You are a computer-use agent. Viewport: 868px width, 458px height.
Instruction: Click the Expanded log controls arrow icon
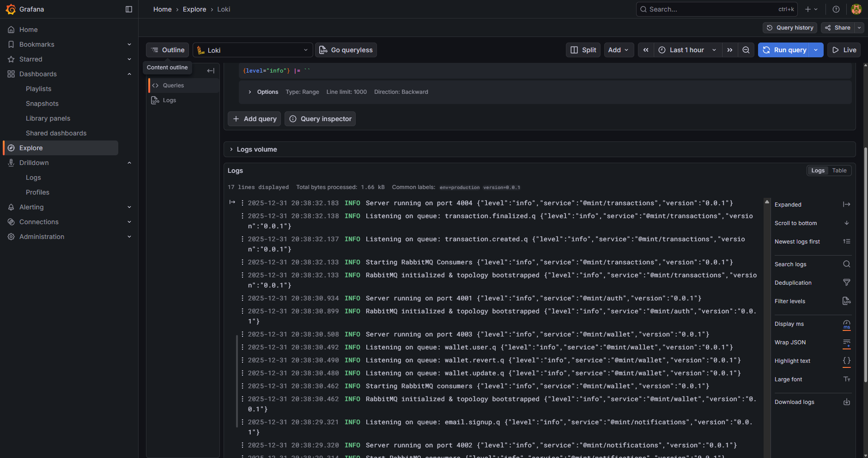[847, 204]
